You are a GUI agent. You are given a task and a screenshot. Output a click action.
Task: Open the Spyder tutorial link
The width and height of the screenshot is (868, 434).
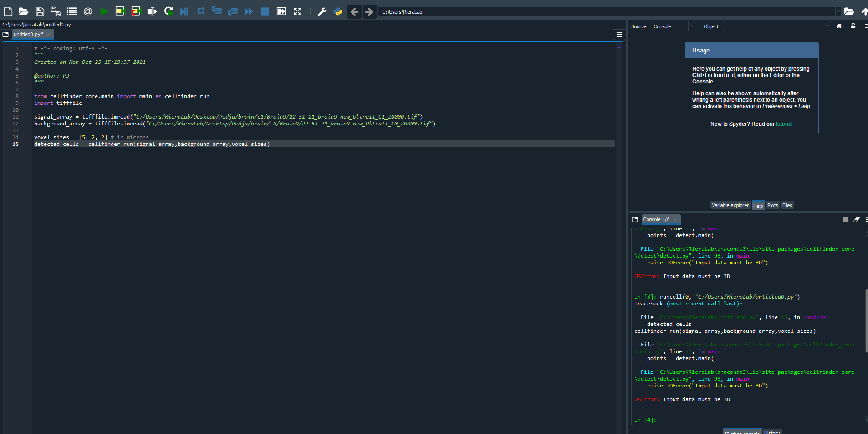(x=784, y=124)
